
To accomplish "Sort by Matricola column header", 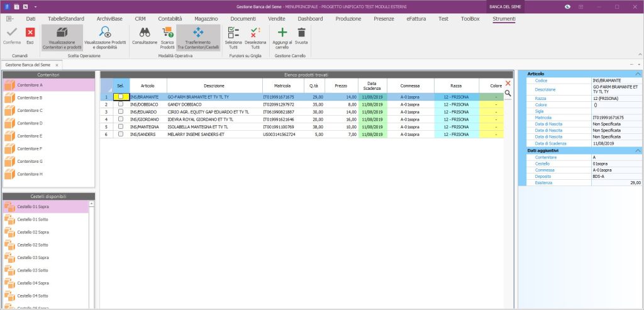I will (x=283, y=86).
